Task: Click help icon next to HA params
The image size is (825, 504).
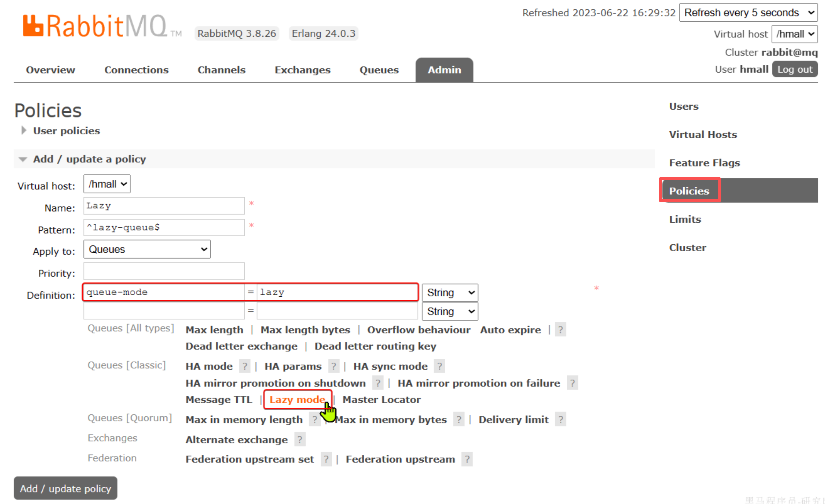Action: [334, 366]
